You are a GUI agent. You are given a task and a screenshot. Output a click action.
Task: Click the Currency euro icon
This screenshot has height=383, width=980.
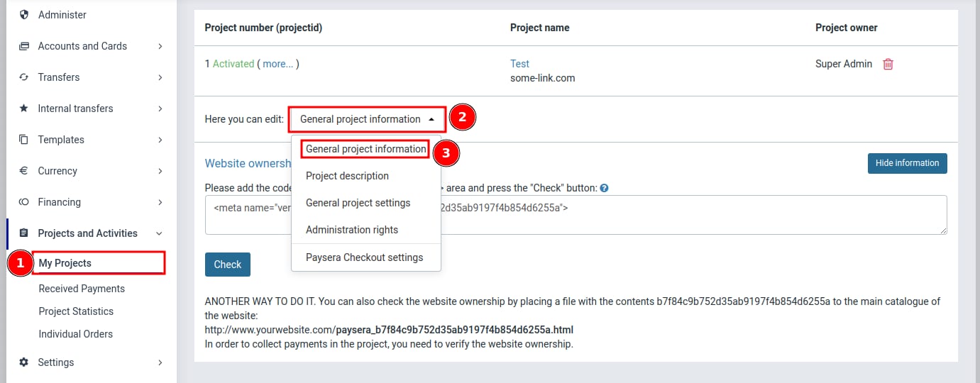coord(24,171)
